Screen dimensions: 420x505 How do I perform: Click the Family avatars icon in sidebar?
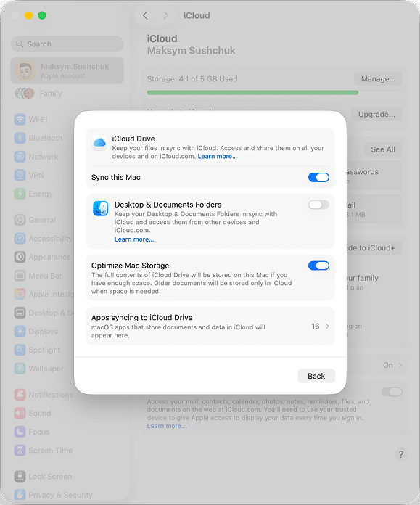click(25, 94)
